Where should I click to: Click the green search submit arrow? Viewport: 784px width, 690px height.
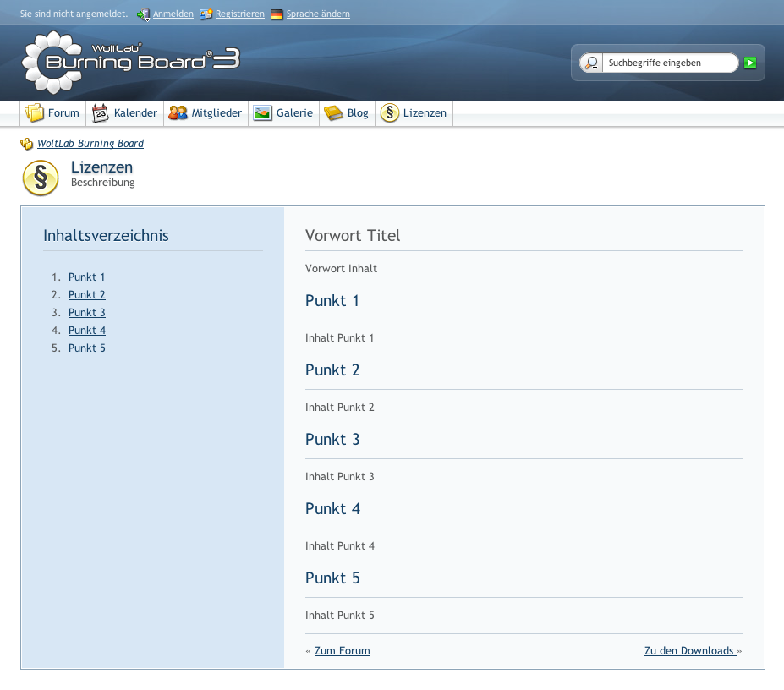pyautogui.click(x=749, y=63)
